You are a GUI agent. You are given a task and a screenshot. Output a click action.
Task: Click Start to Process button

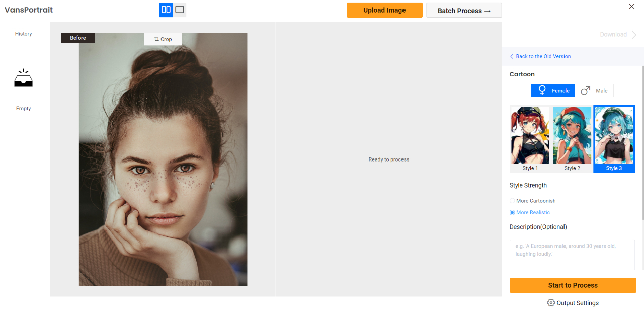(573, 285)
